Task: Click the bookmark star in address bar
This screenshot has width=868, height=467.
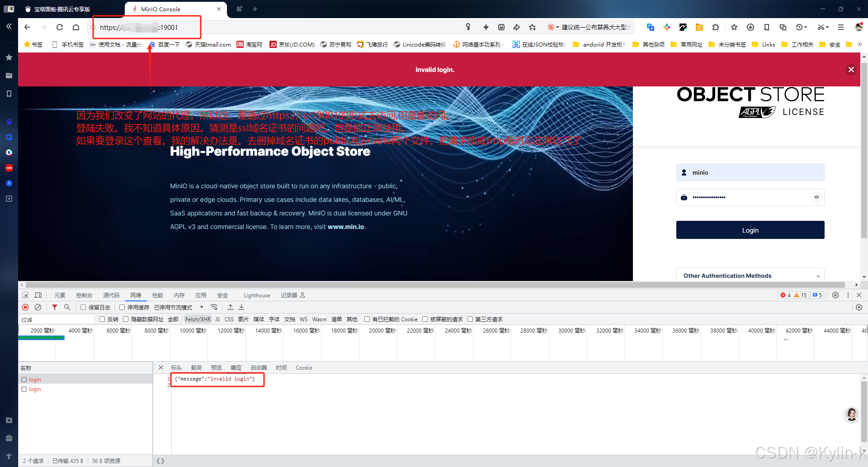Action: click(x=533, y=27)
